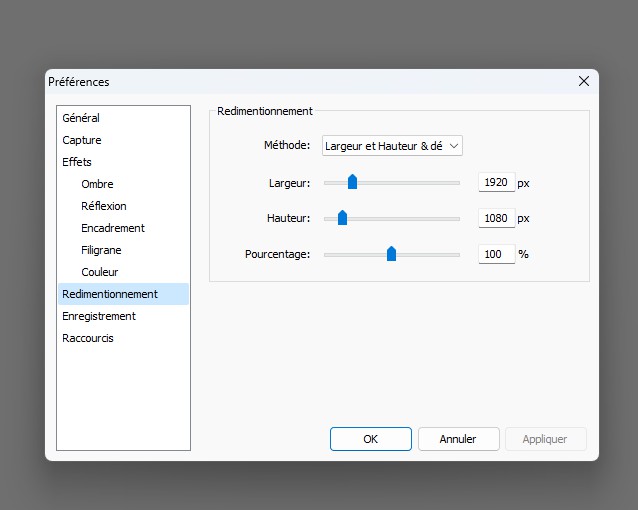Go to Réflexion effect settings
638x510 pixels.
tap(103, 206)
